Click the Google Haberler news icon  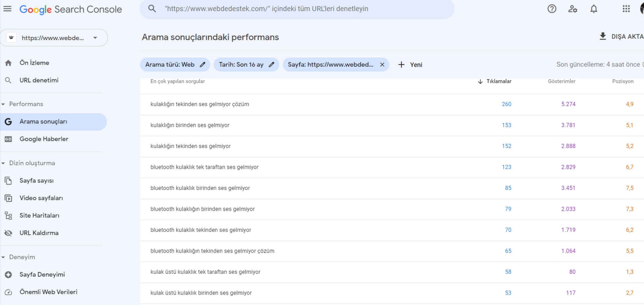coord(8,139)
